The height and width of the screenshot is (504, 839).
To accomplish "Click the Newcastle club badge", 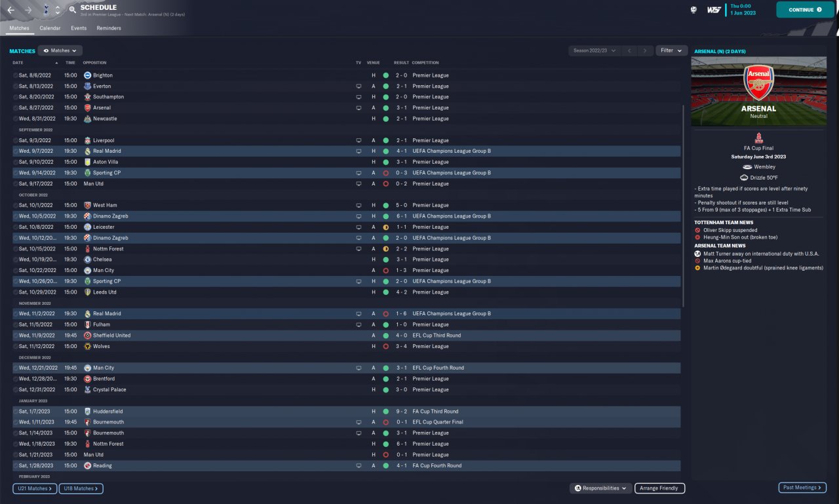I will [x=87, y=119].
